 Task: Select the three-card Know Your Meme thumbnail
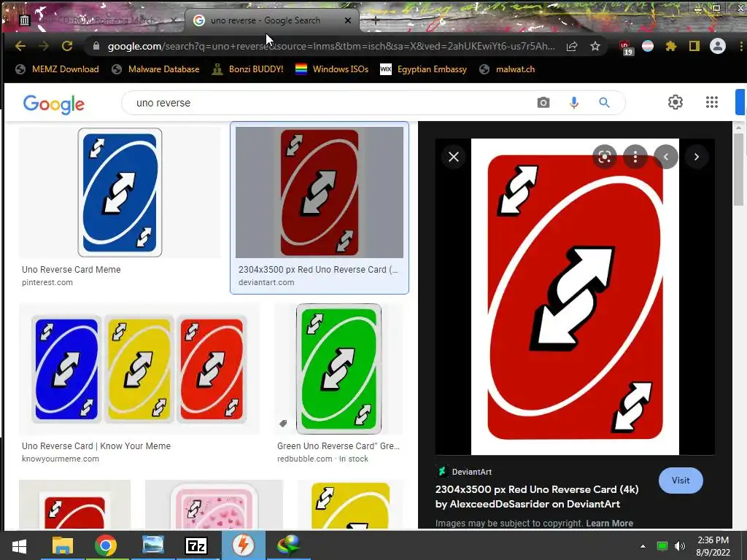(139, 369)
